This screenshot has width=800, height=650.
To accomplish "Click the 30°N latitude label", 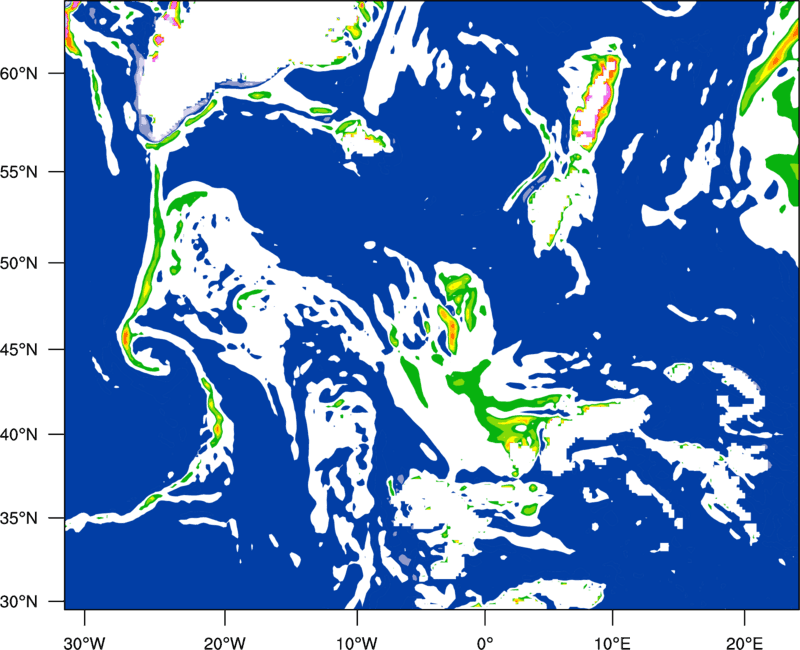I will point(19,602).
